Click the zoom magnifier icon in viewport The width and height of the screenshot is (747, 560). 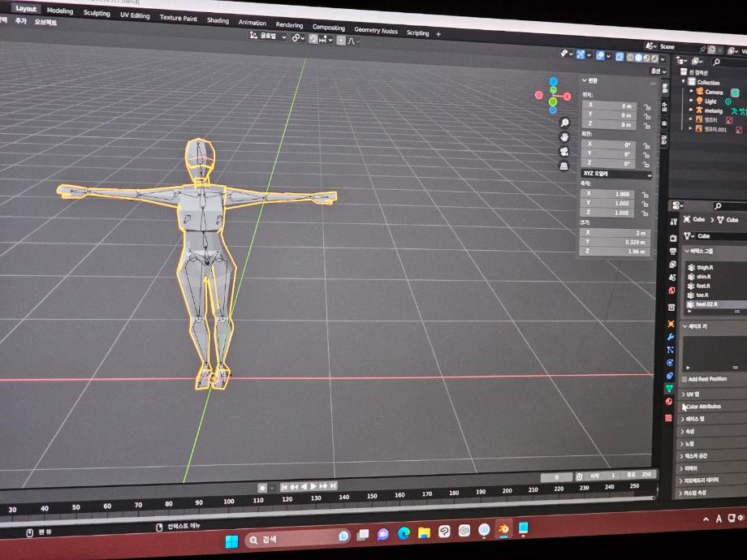[564, 123]
